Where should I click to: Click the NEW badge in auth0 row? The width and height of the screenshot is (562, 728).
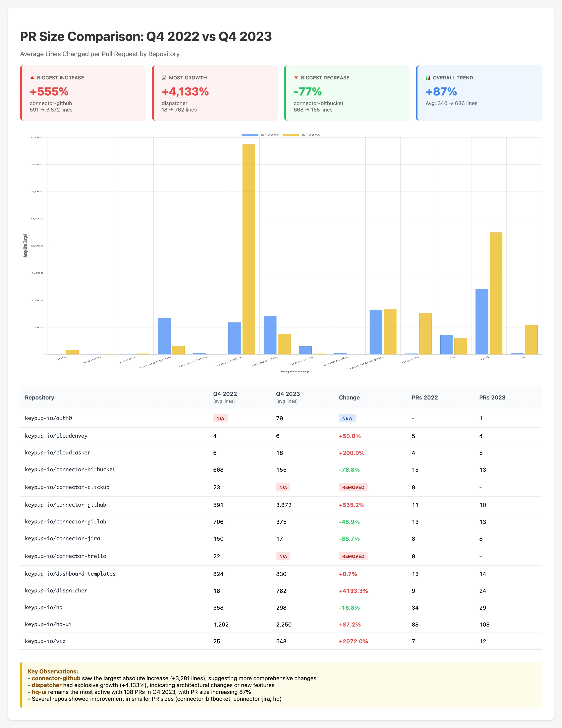pos(347,418)
